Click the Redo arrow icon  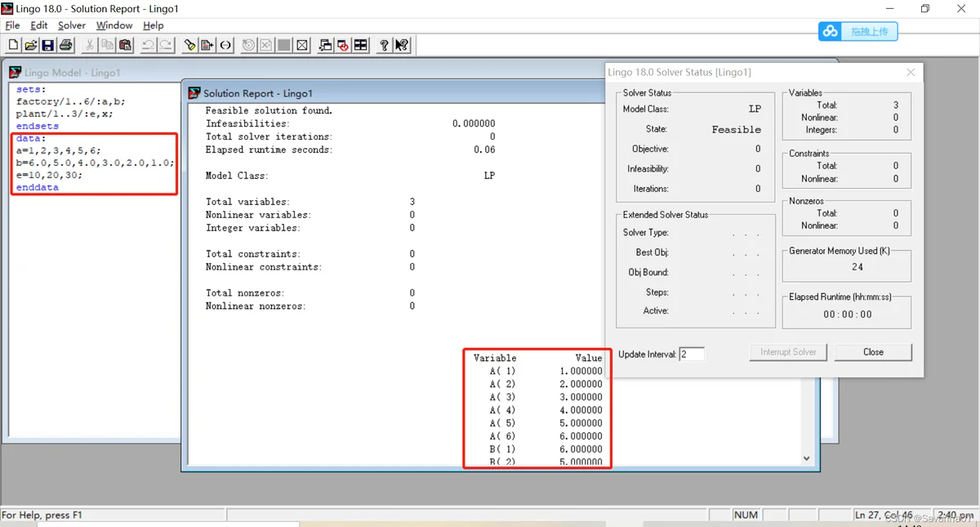166,45
